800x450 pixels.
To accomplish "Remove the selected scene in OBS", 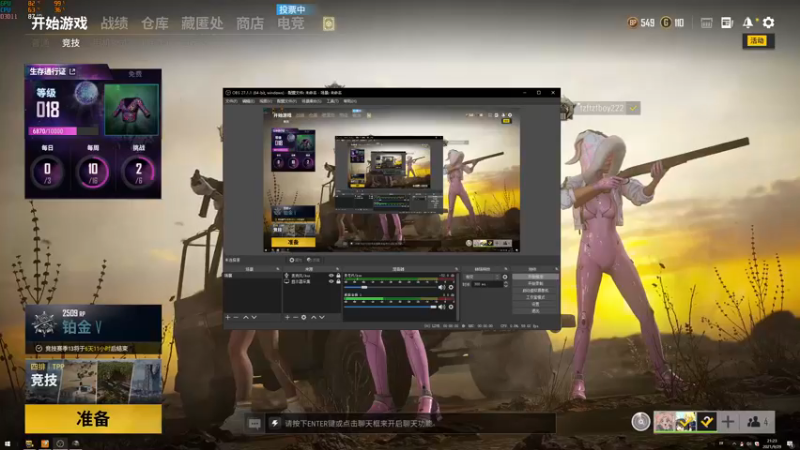I will 236,317.
